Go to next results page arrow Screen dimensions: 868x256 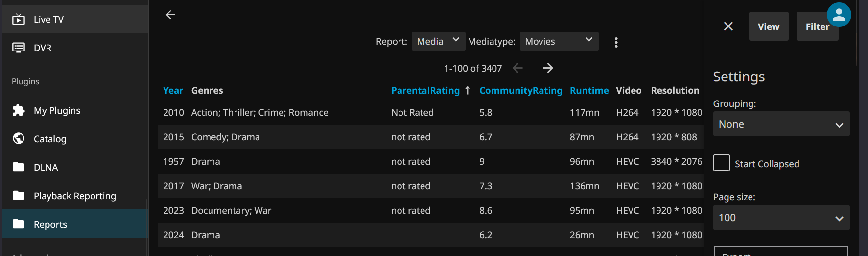548,68
